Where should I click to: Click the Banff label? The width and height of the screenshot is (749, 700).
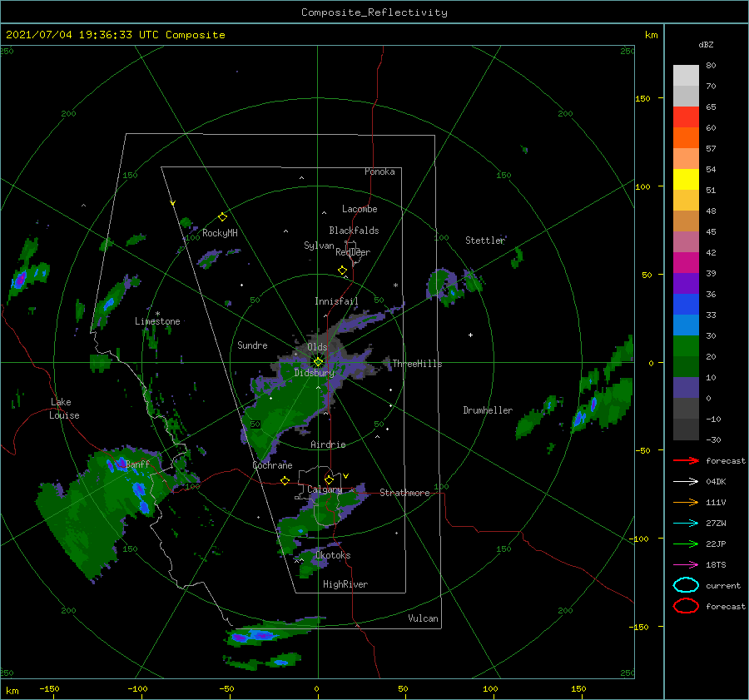tap(137, 464)
